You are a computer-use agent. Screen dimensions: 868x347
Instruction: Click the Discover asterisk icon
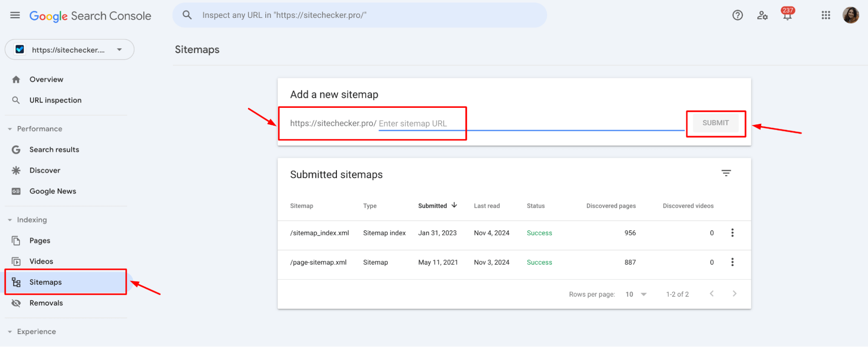pyautogui.click(x=16, y=170)
